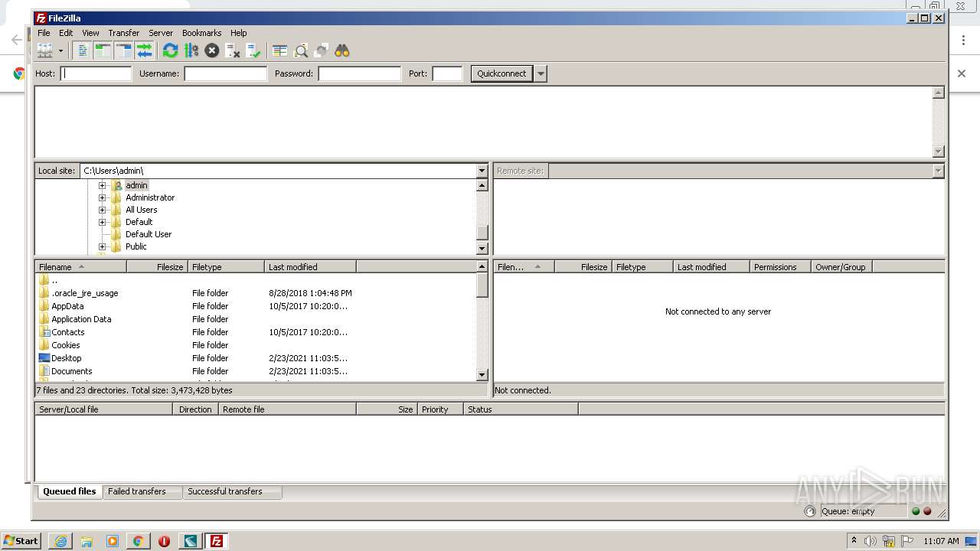
Task: Select Default User in local tree
Action: 149,234
